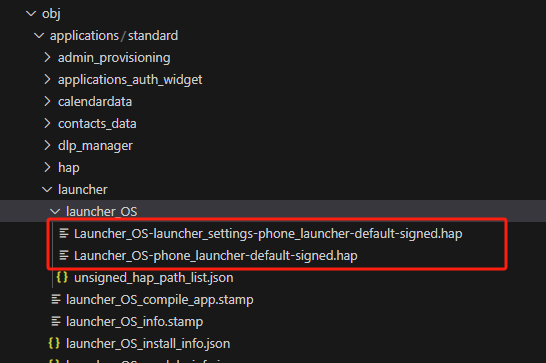546x363 pixels.
Task: Click the file icon of launcher_OS_info.stamp
Action: click(x=56, y=321)
